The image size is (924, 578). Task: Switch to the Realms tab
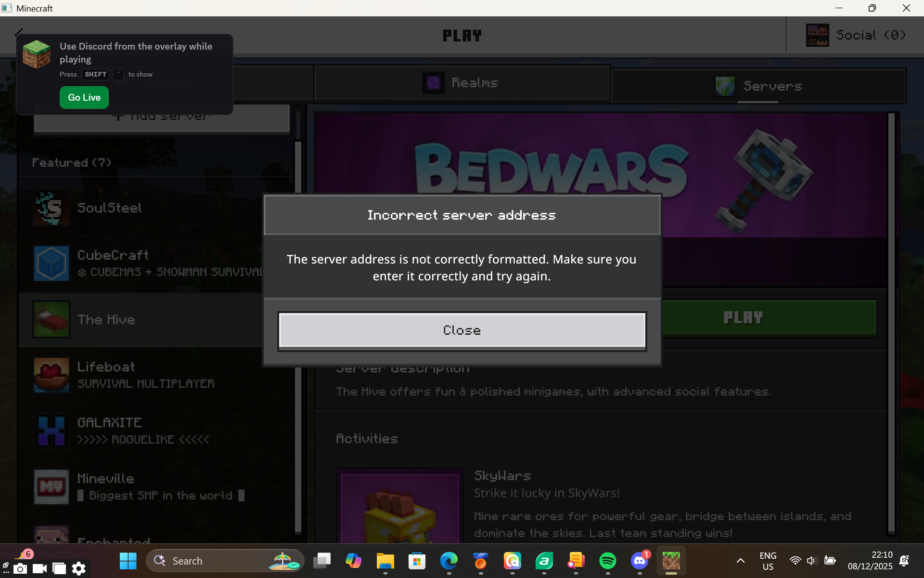pos(461,83)
